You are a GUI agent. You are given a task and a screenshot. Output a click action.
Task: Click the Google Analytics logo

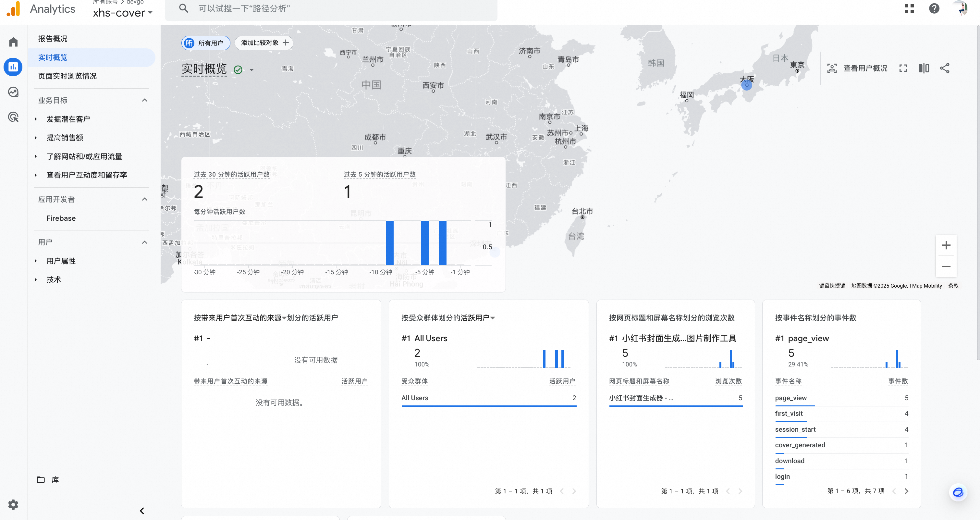click(13, 9)
